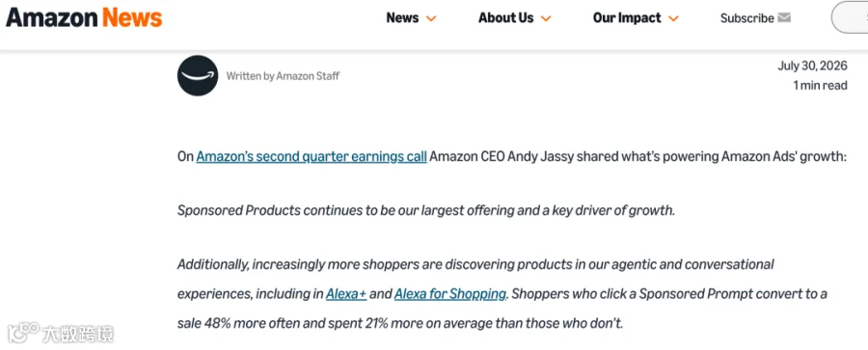Click the Subscribe link
This screenshot has width=868, height=350.
point(746,18)
